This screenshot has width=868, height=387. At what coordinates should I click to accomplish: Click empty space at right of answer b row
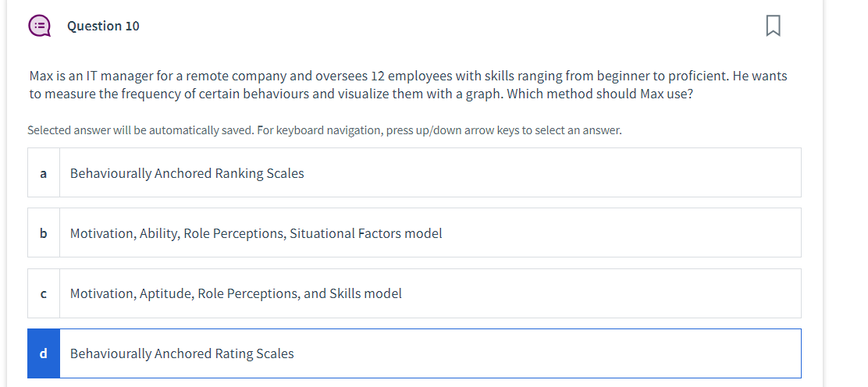[x=624, y=233]
